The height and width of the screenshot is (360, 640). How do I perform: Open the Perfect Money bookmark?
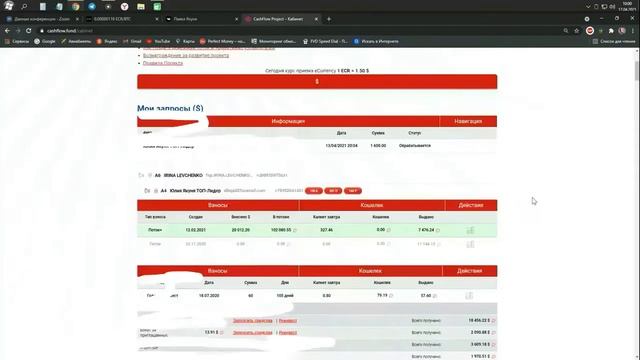pyautogui.click(x=222, y=41)
